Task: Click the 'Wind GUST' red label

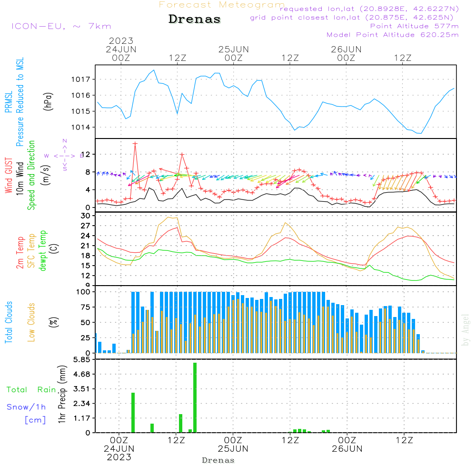Action: point(9,175)
